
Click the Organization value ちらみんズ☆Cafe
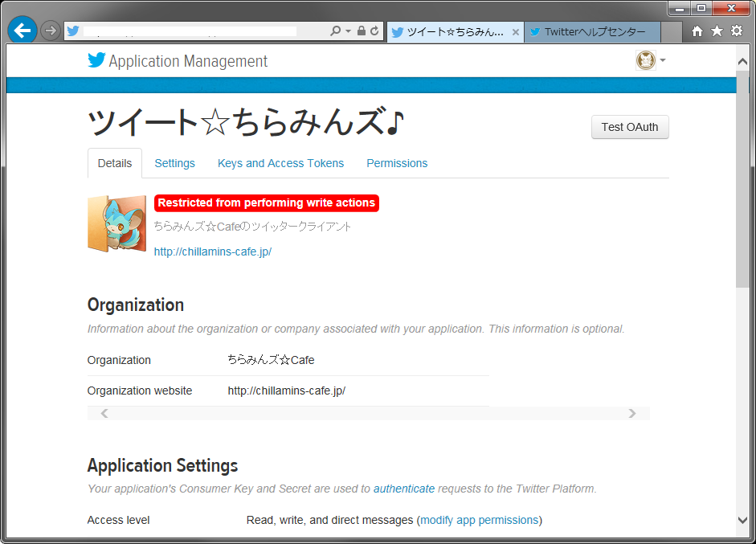[x=271, y=360]
